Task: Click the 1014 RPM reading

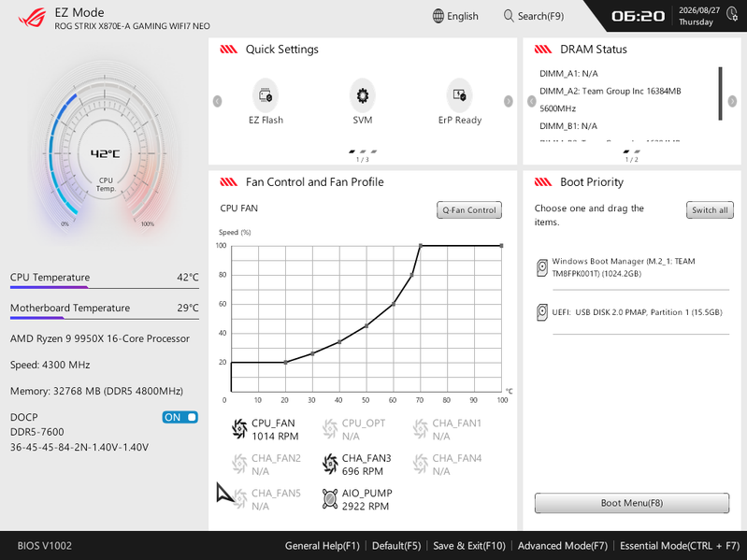Action: tap(275, 437)
